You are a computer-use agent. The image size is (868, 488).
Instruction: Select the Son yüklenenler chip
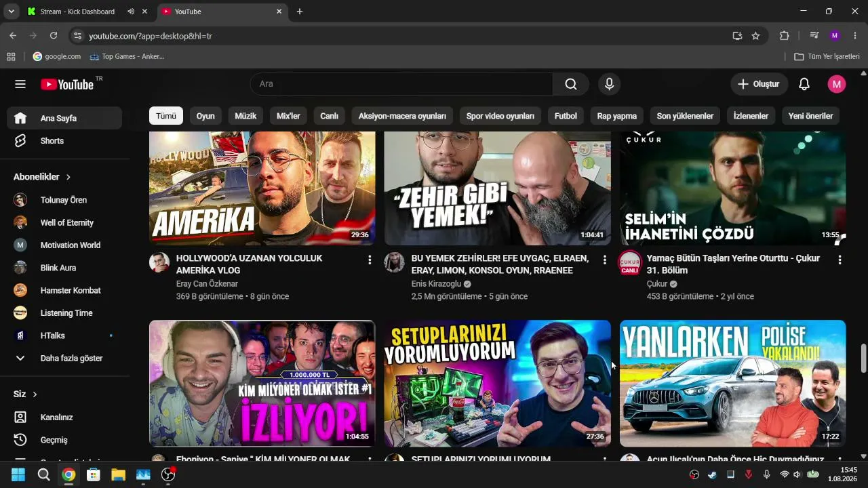(685, 116)
